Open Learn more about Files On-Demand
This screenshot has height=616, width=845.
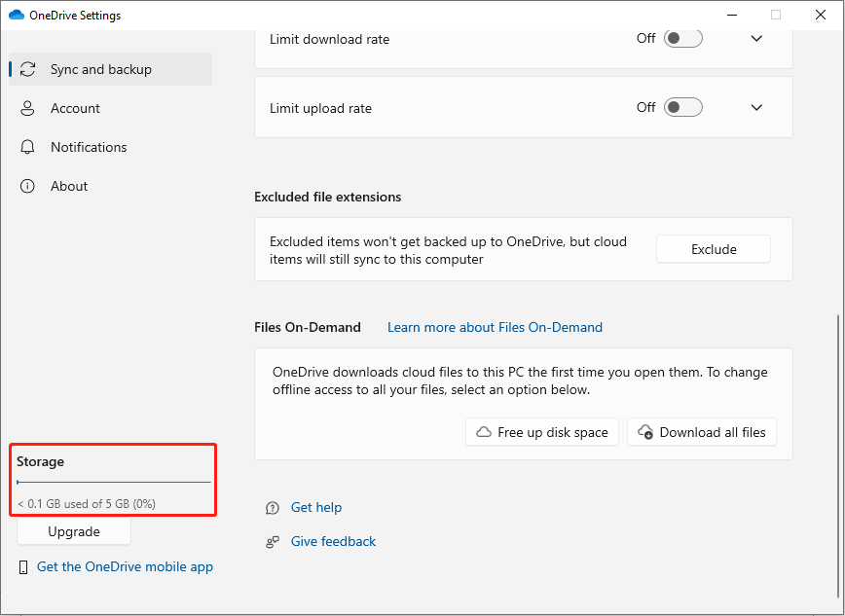495,327
